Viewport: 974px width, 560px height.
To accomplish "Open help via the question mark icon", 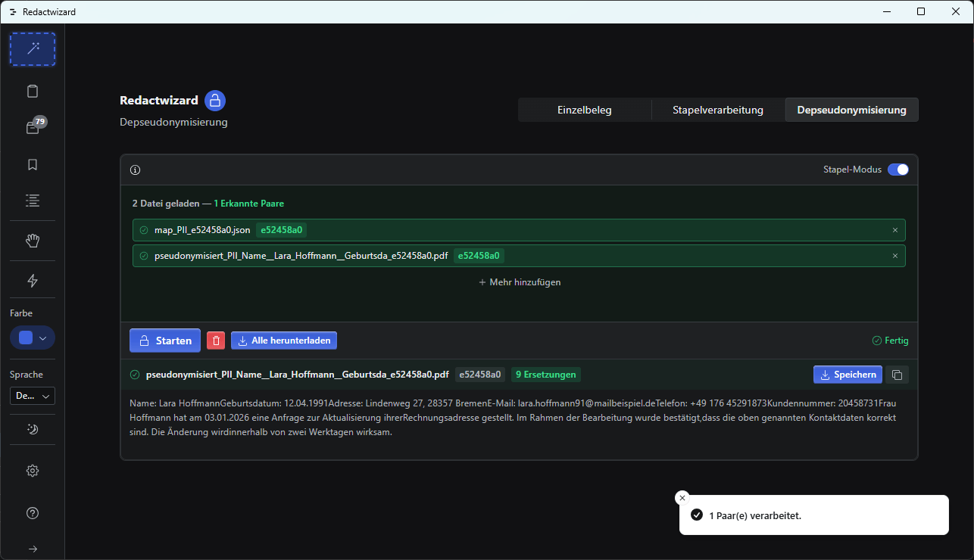I will (33, 513).
